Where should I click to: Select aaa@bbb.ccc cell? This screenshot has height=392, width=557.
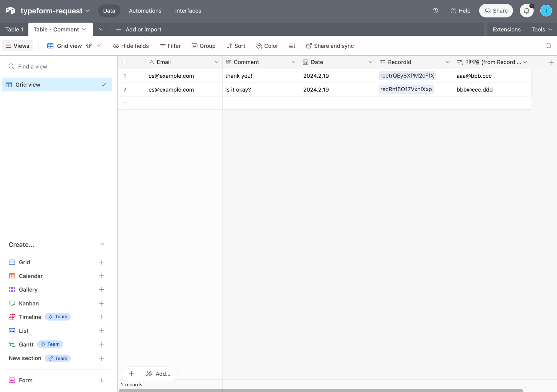(492, 76)
